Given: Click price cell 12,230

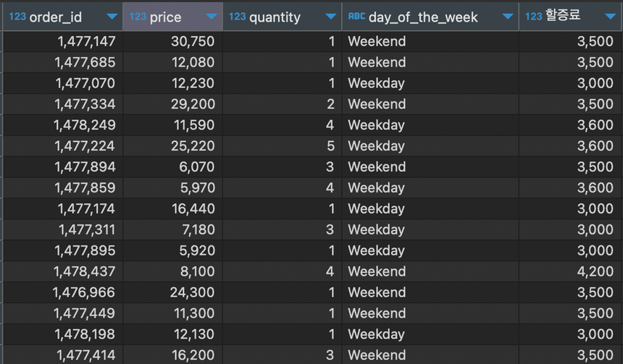Looking at the screenshot, I should point(173,83).
